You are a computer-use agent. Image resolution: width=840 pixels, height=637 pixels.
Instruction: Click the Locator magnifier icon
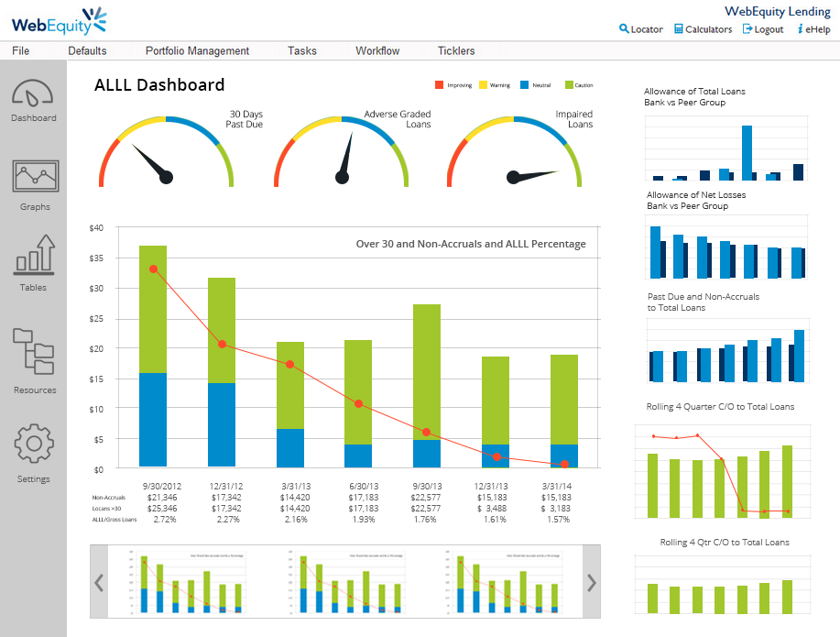(625, 29)
